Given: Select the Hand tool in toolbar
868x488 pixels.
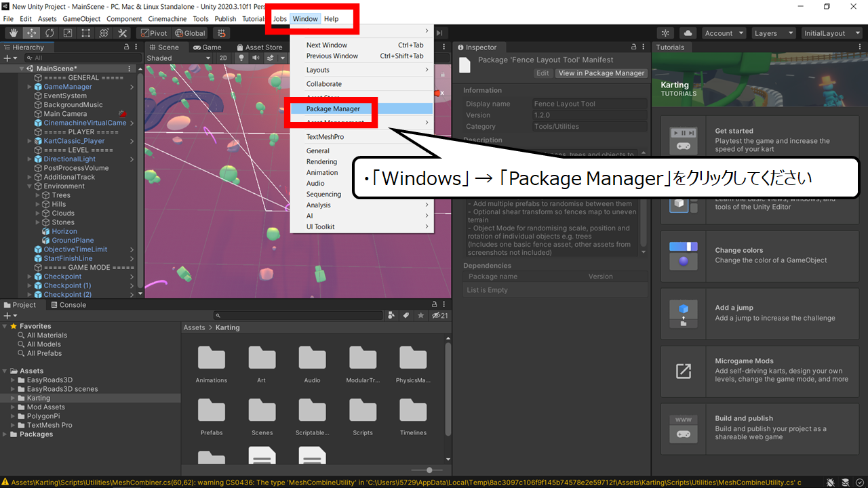Looking at the screenshot, I should click(13, 33).
